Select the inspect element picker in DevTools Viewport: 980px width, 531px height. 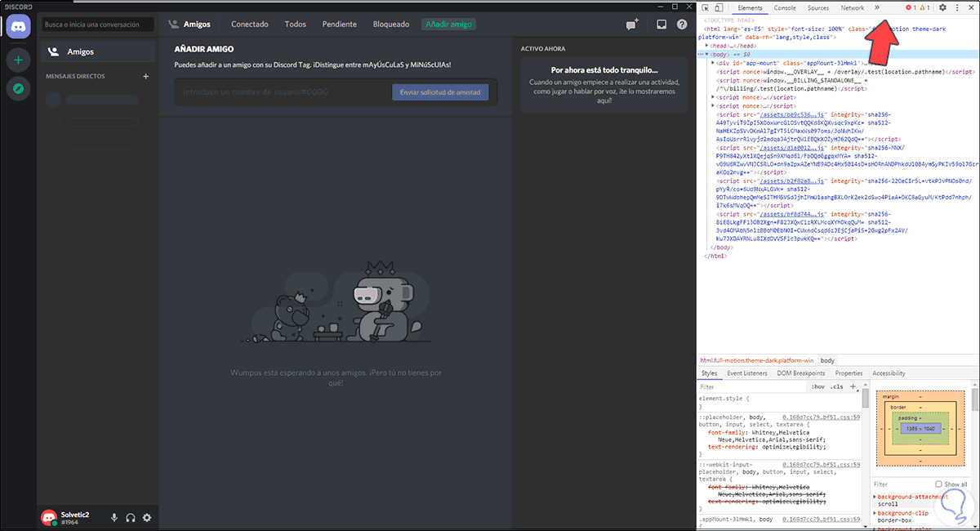pos(706,8)
